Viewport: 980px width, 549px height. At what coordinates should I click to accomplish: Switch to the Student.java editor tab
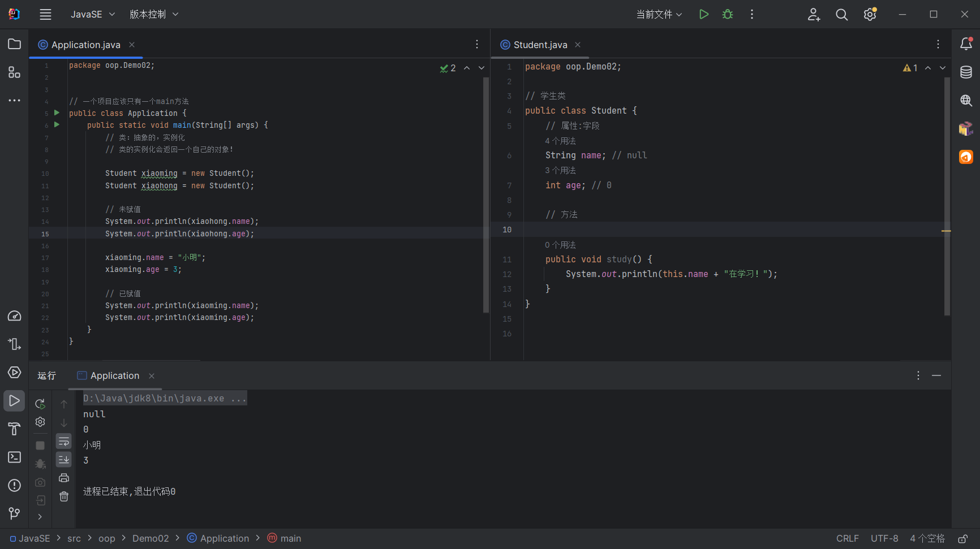(x=540, y=45)
